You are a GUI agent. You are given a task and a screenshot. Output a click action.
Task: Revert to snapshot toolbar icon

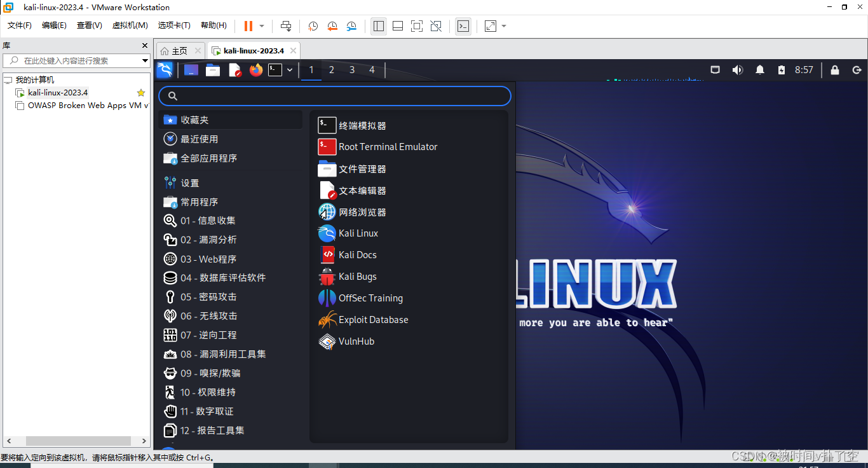pos(332,26)
